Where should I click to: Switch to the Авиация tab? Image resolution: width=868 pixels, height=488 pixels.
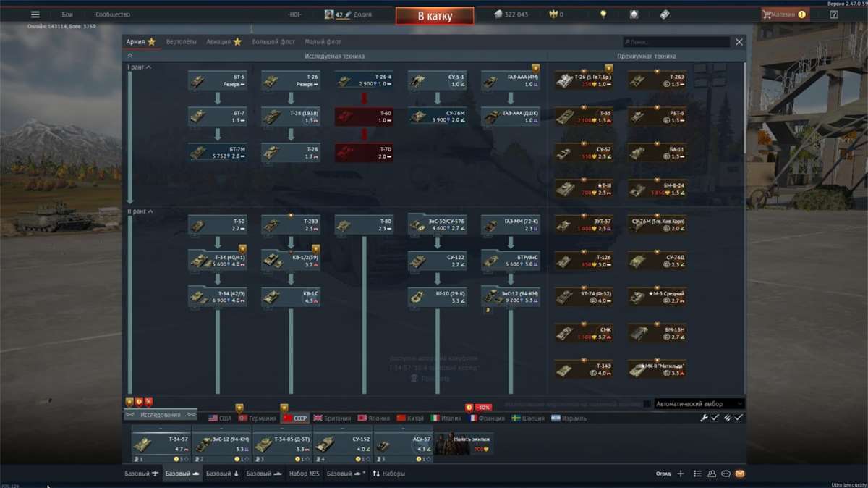tap(224, 42)
